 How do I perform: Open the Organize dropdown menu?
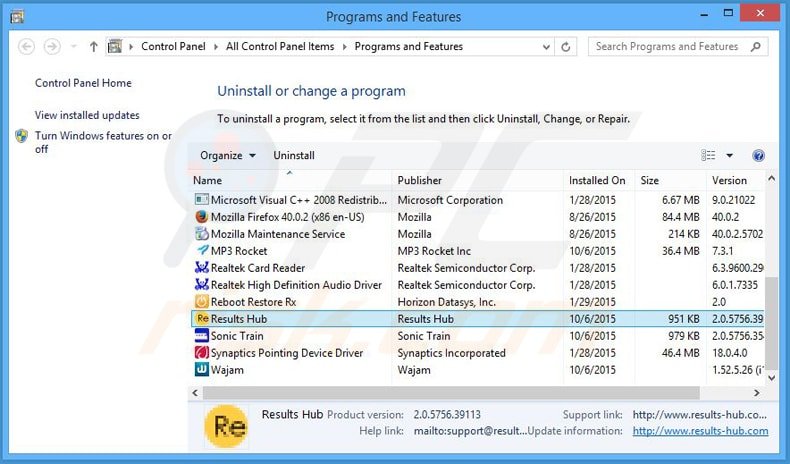[228, 155]
